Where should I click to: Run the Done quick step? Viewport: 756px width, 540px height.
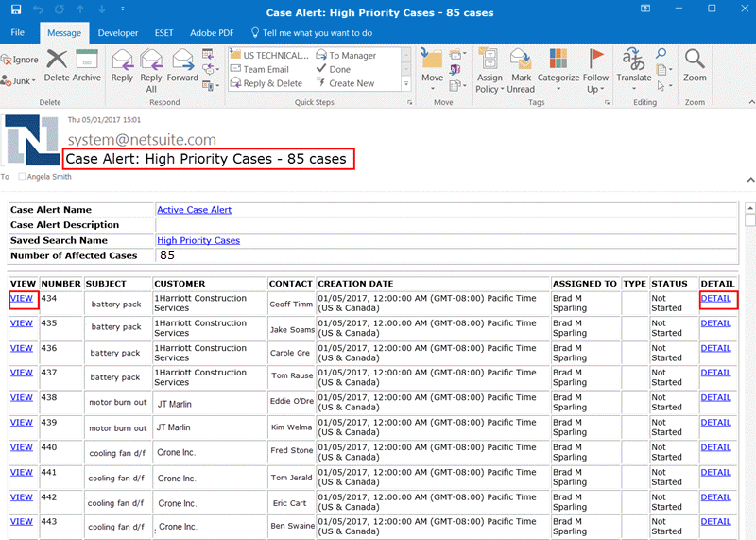[x=334, y=69]
